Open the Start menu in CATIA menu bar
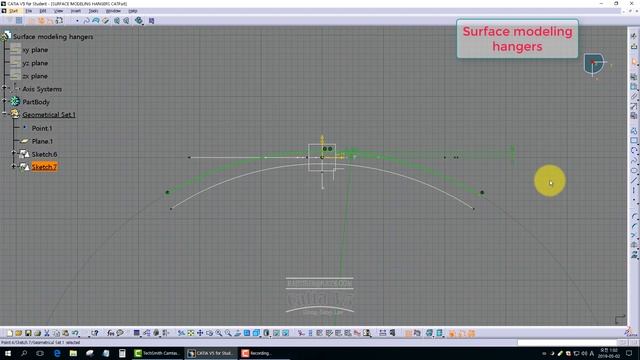The image size is (640, 360). (x=13, y=11)
